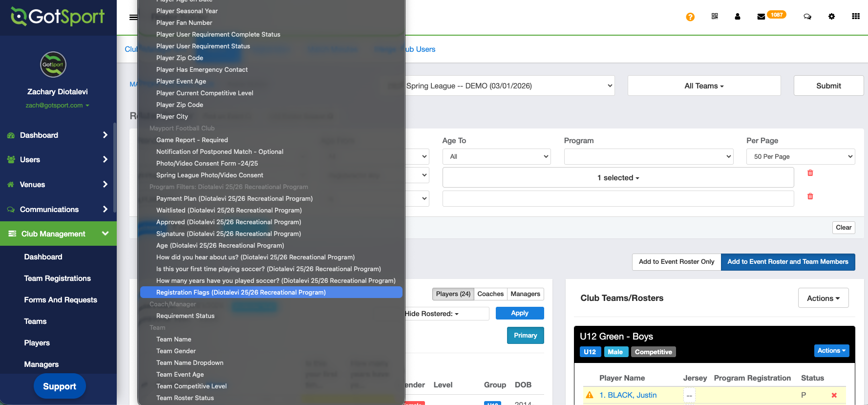Click the Submit button

pos(828,86)
